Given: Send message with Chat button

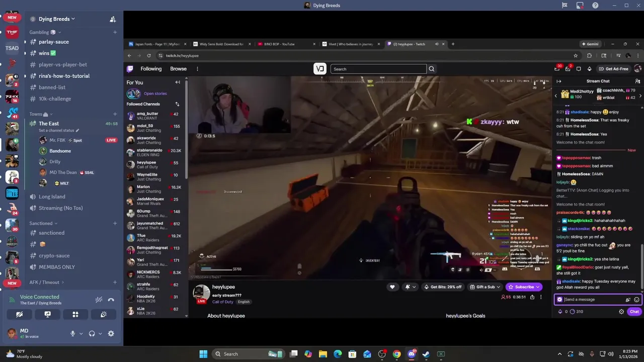Looking at the screenshot, I should (634, 312).
